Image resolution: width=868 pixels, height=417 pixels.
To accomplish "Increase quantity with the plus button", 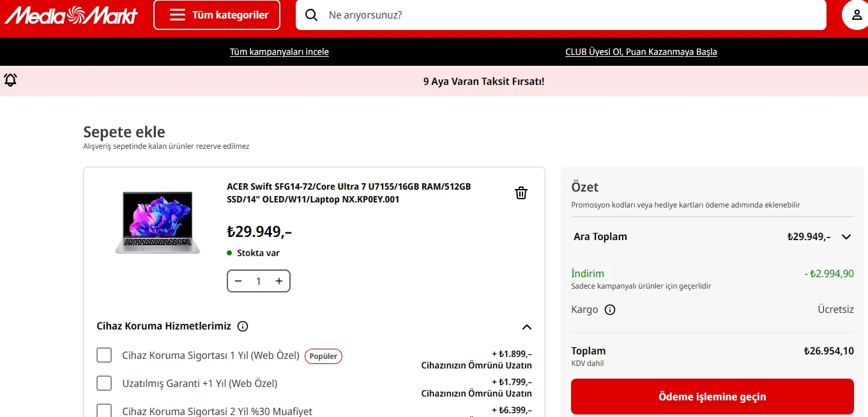I will pos(279,281).
